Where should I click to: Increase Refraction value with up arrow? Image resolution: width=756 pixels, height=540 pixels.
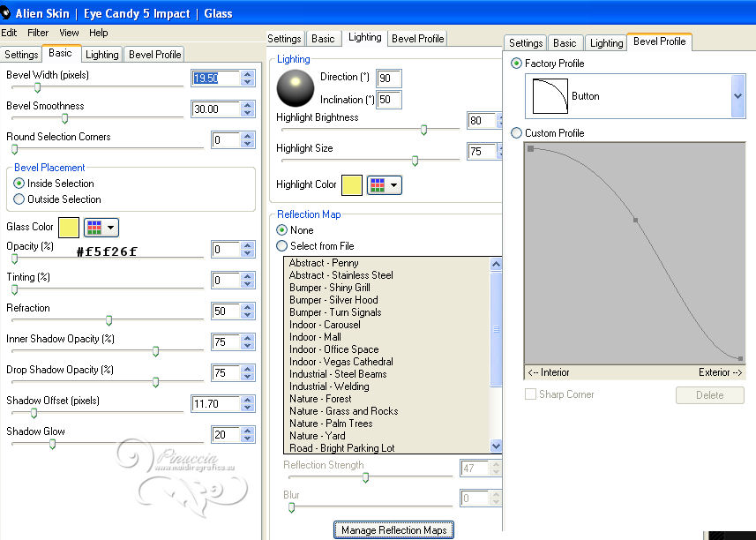[248, 307]
